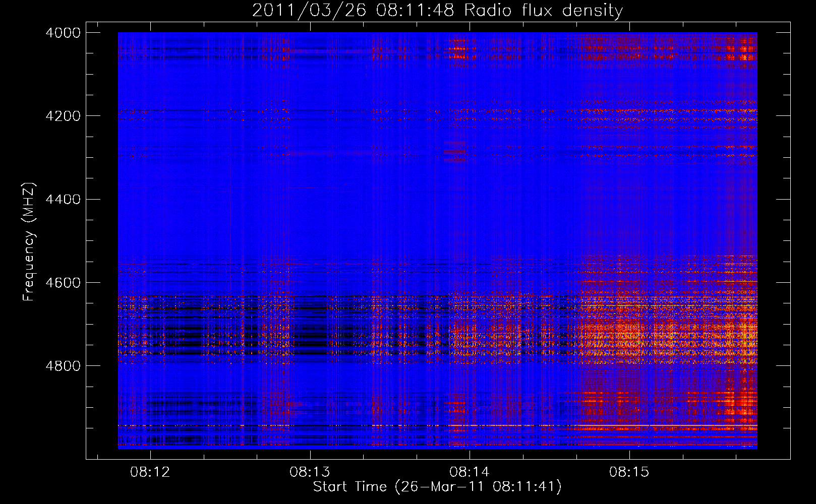Click the x-axis label 'Start Time (26-Mar-11 08:11:41)'
Viewport: 816px width, 504px height.
(437, 487)
